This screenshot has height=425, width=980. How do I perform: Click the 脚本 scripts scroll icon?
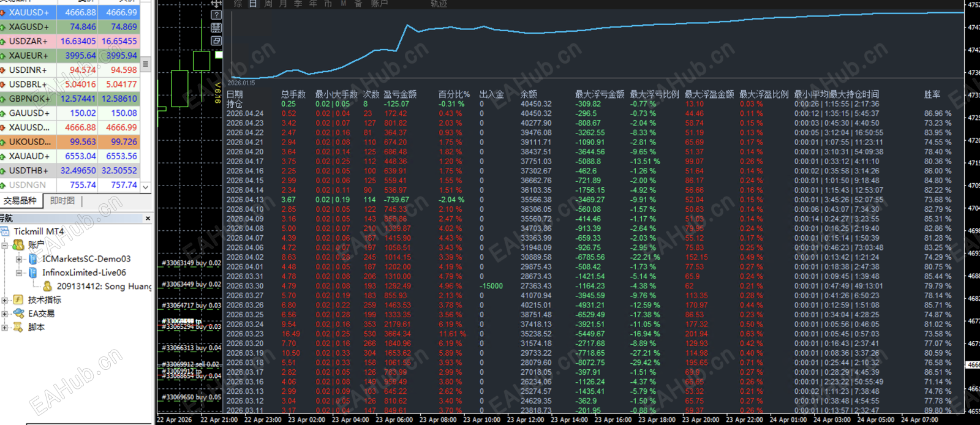18,327
